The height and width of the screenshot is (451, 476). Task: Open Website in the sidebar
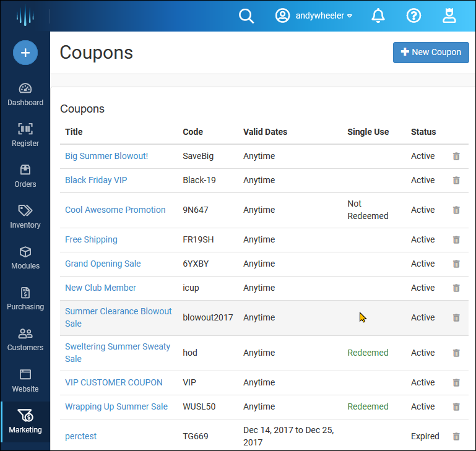25,381
